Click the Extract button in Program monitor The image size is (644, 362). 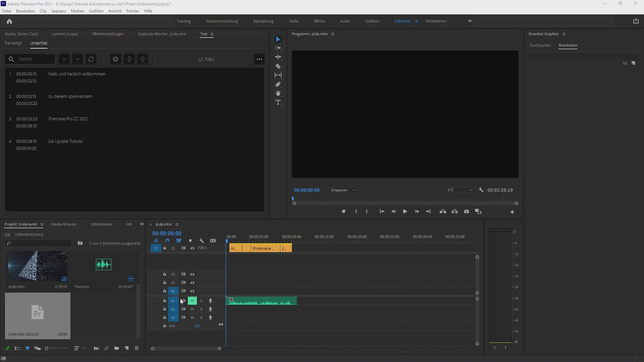point(454,212)
